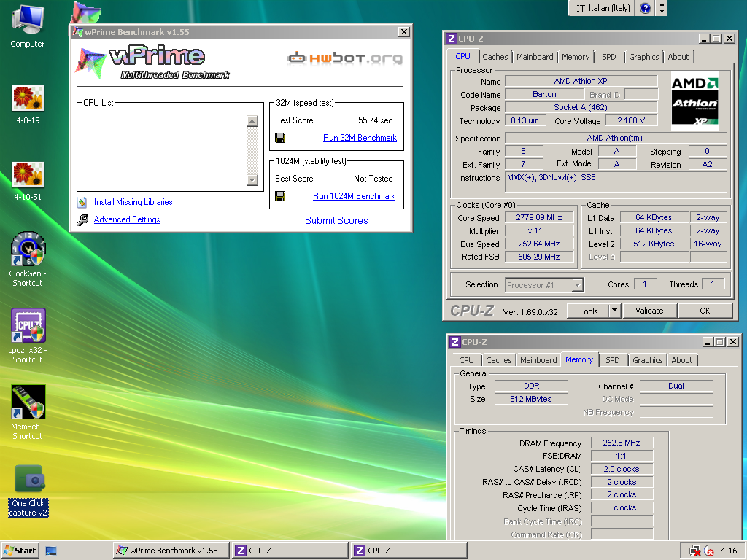This screenshot has width=747, height=560.
Task: Click the wPrime title bar icon
Action: (x=77, y=32)
